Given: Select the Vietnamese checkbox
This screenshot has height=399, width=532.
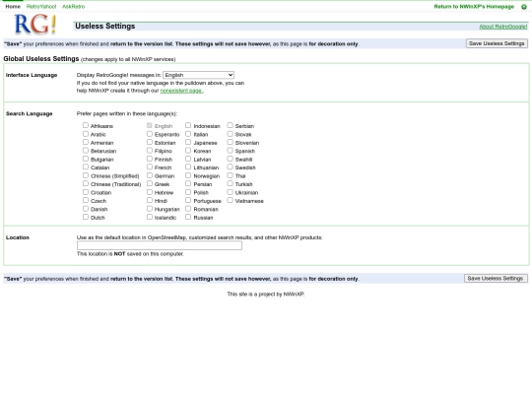Looking at the screenshot, I should (x=230, y=200).
